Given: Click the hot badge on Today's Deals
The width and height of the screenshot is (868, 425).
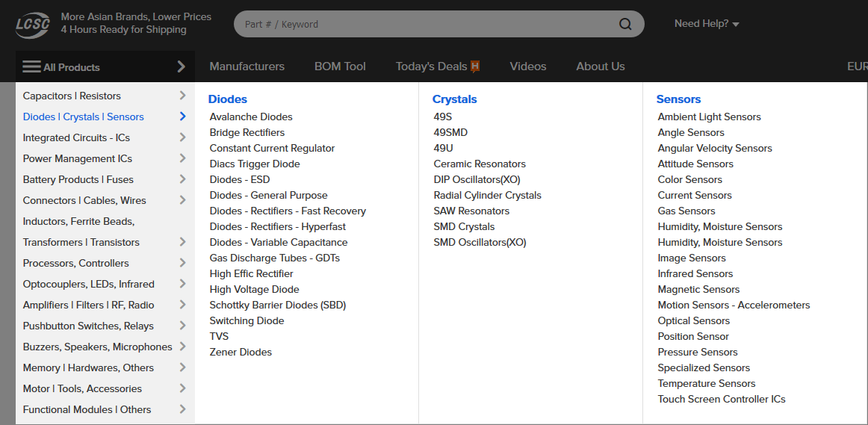Looking at the screenshot, I should (475, 66).
